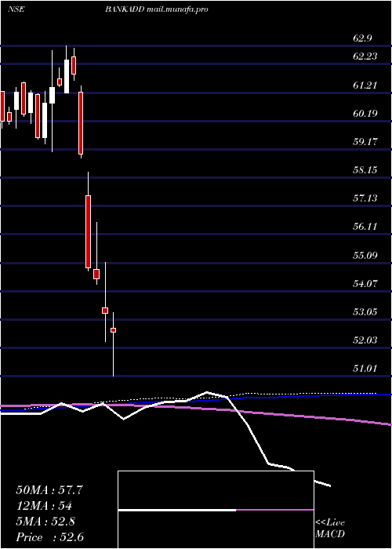392x549 pixels.
Task: Click the <<Live MACD label
Action: coord(330,529)
